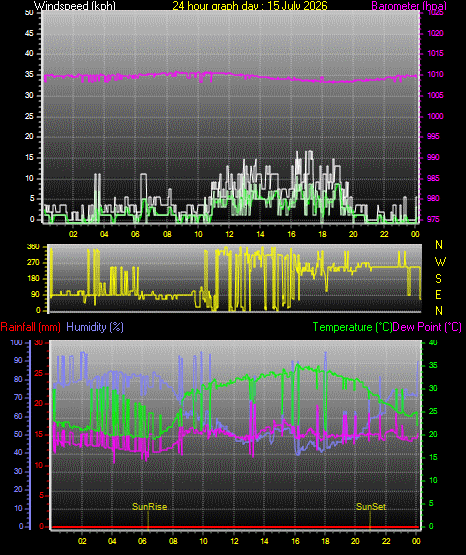
Task: Click the red rainfall axis value "20"
Action: pyautogui.click(x=39, y=404)
